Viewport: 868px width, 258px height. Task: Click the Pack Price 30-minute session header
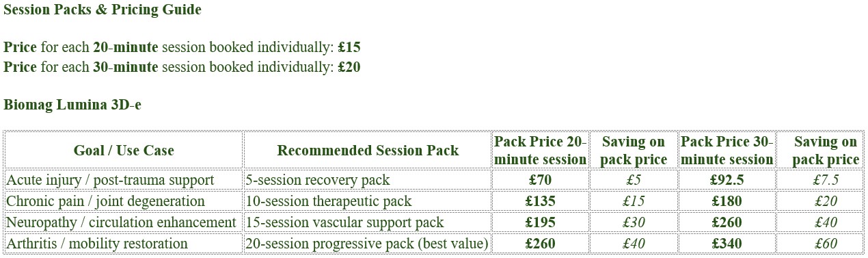[x=727, y=151]
